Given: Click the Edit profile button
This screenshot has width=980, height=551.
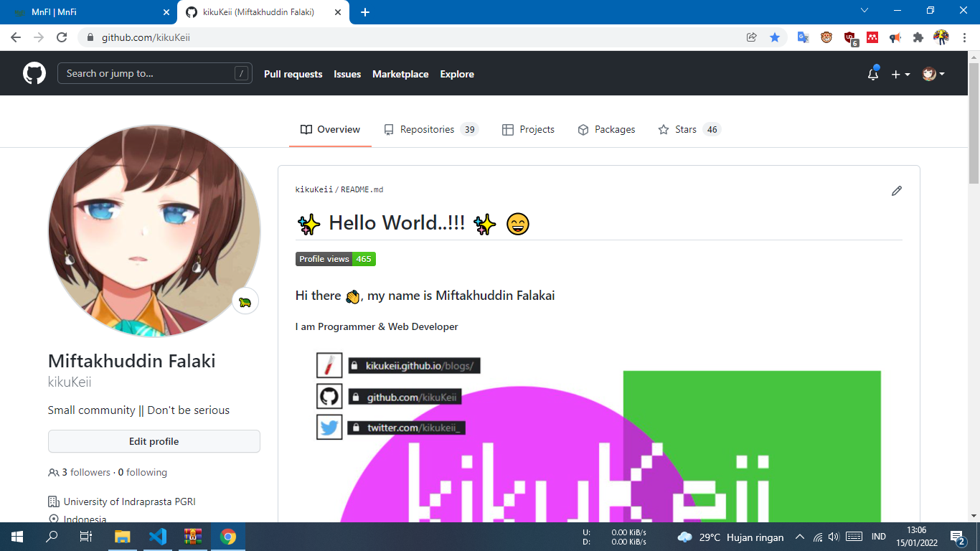Looking at the screenshot, I should (154, 441).
